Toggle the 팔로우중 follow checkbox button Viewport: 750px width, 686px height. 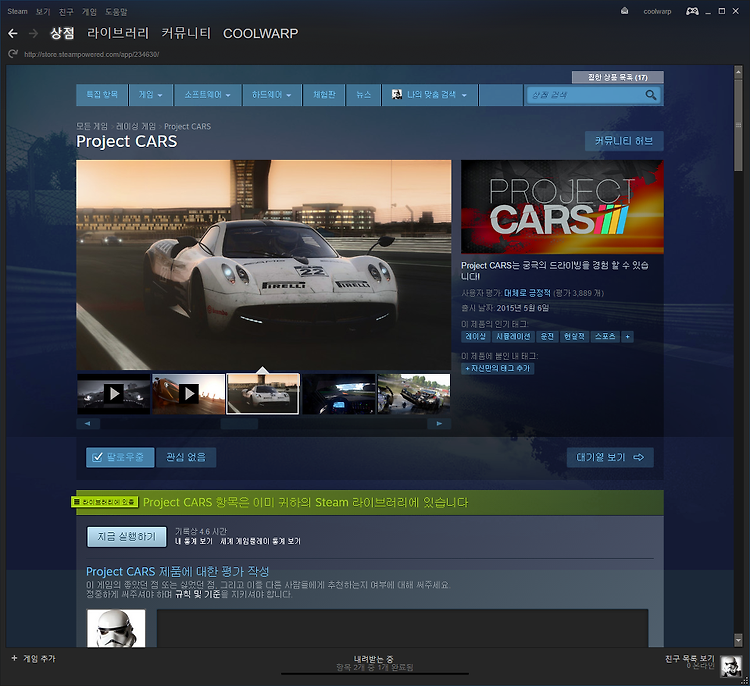tap(120, 457)
